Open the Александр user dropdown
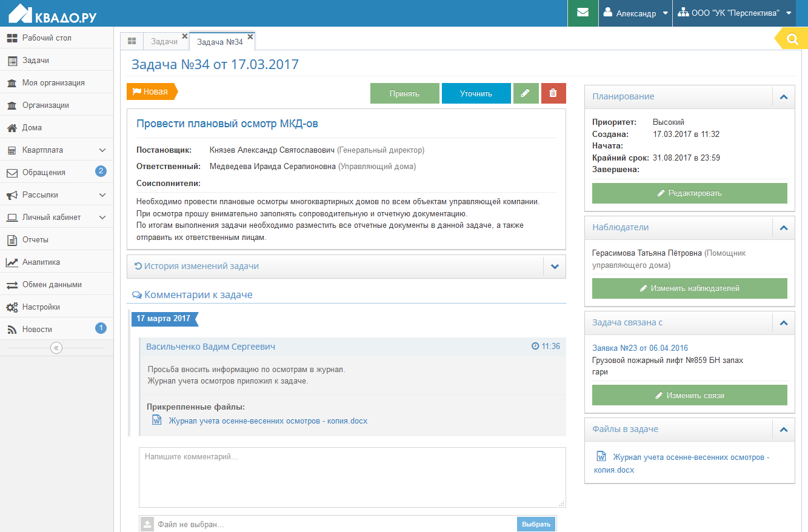 (635, 13)
